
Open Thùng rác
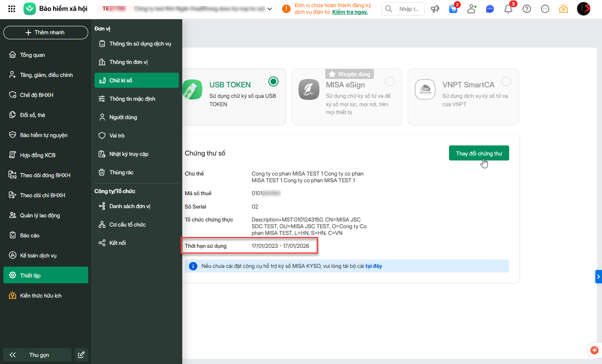point(137,172)
